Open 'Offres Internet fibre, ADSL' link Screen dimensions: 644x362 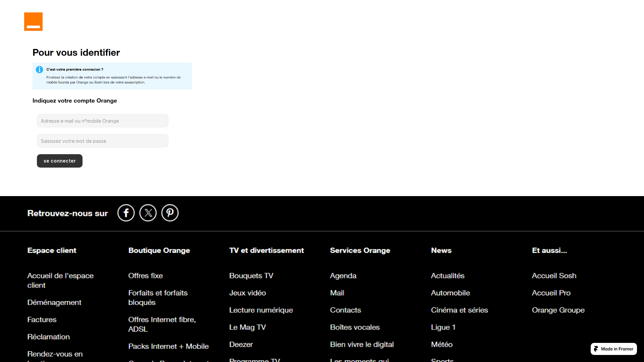[162, 324]
